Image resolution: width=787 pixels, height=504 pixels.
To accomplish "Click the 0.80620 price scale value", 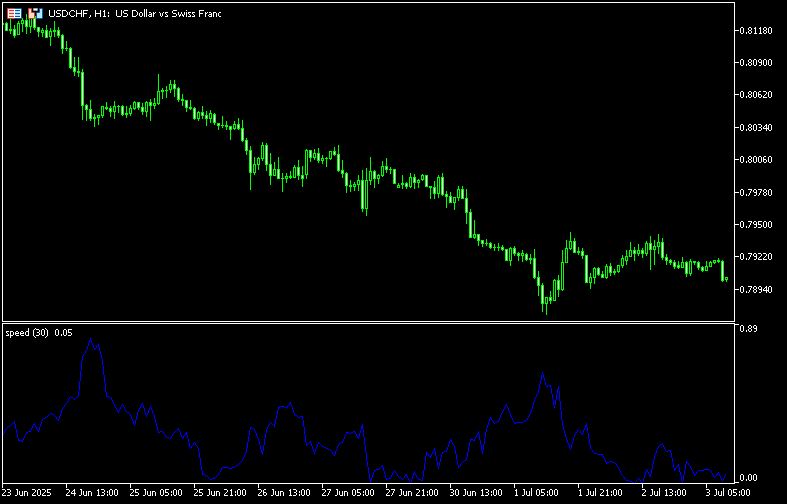I will coord(756,95).
